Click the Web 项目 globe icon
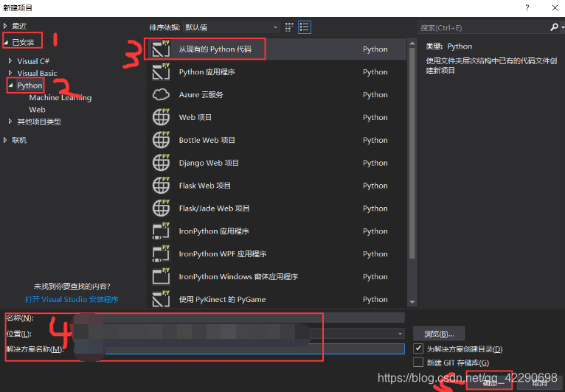The image size is (565, 392). pyautogui.click(x=161, y=117)
